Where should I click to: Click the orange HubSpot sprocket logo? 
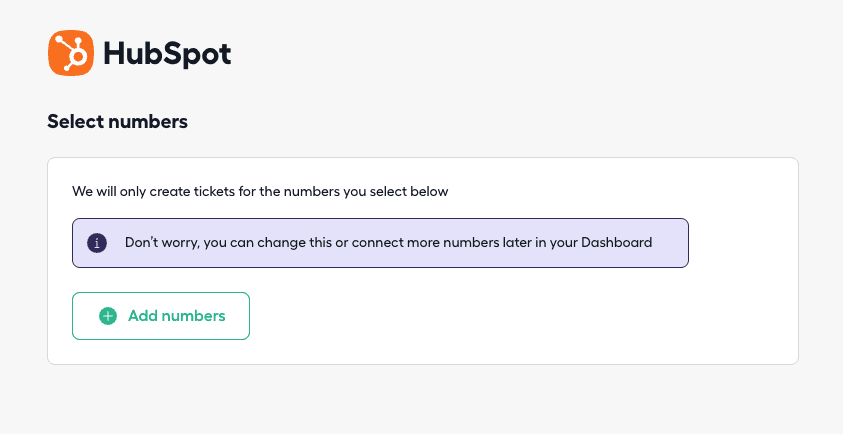pyautogui.click(x=70, y=53)
